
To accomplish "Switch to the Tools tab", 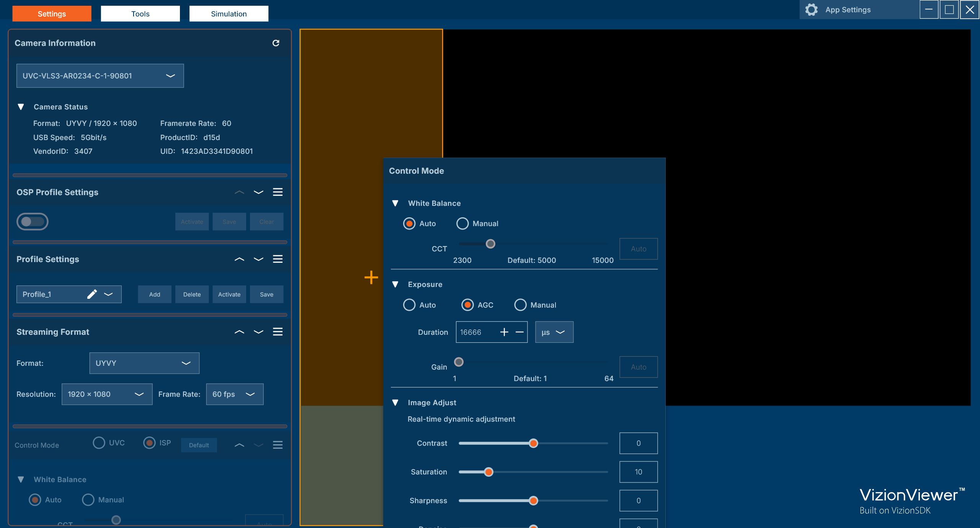I will coord(140,13).
